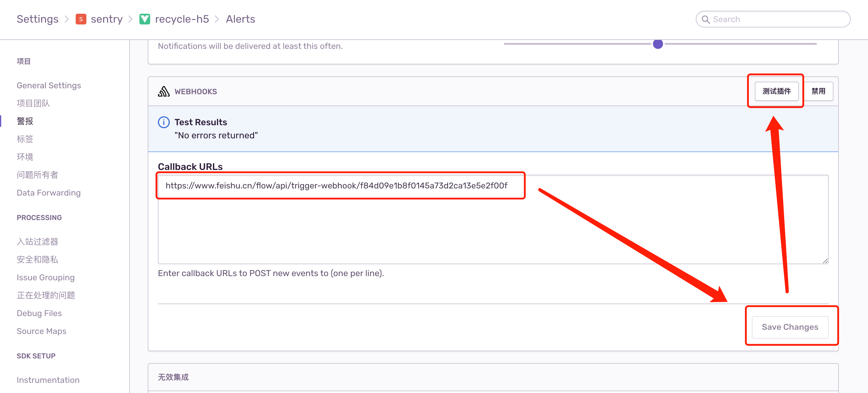This screenshot has height=393, width=868.
Task: Open Source Maps sidebar item
Action: point(41,331)
